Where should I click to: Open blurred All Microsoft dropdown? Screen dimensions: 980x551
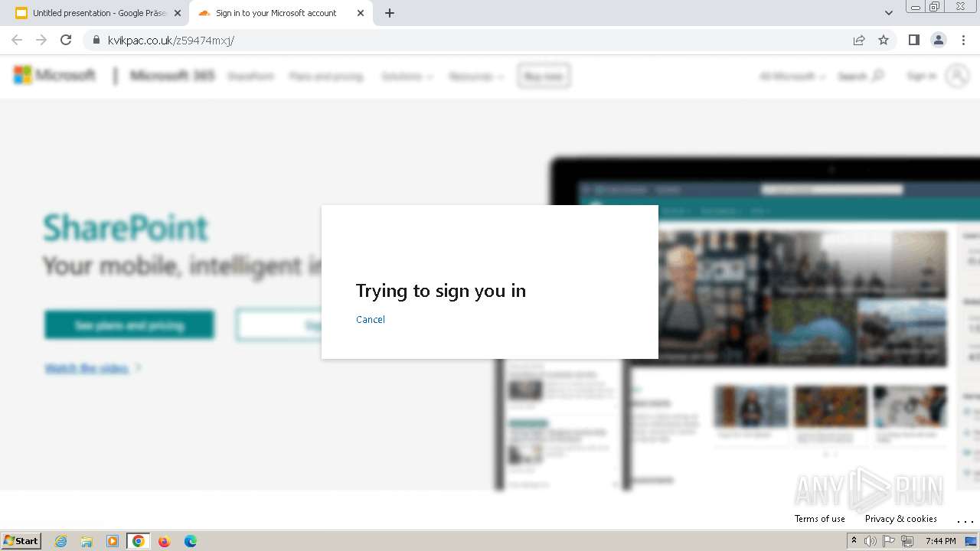point(792,77)
